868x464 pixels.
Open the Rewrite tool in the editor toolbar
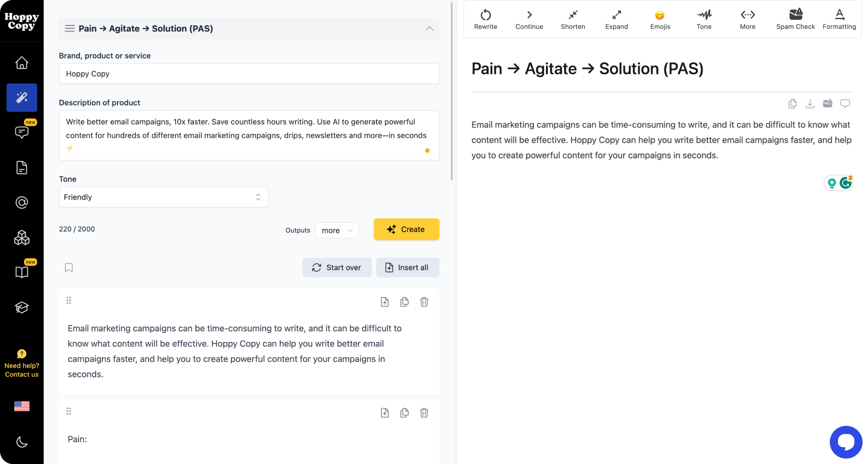pos(485,19)
